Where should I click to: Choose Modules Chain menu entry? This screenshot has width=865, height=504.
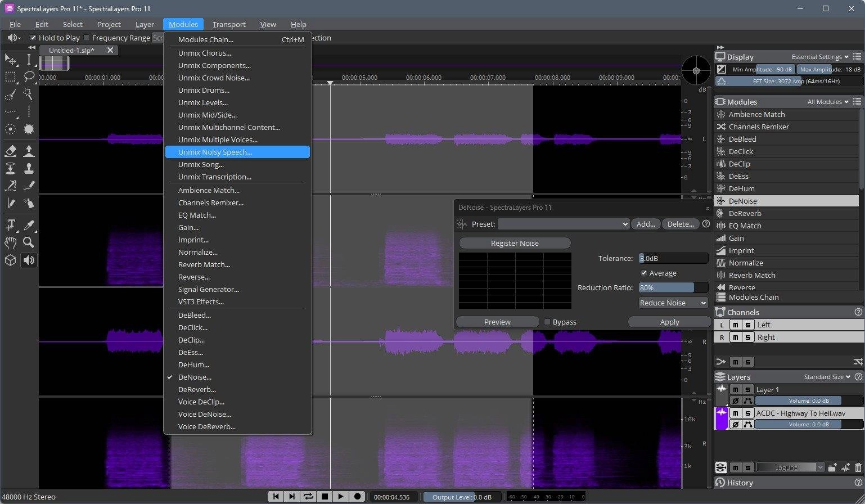tap(237, 39)
